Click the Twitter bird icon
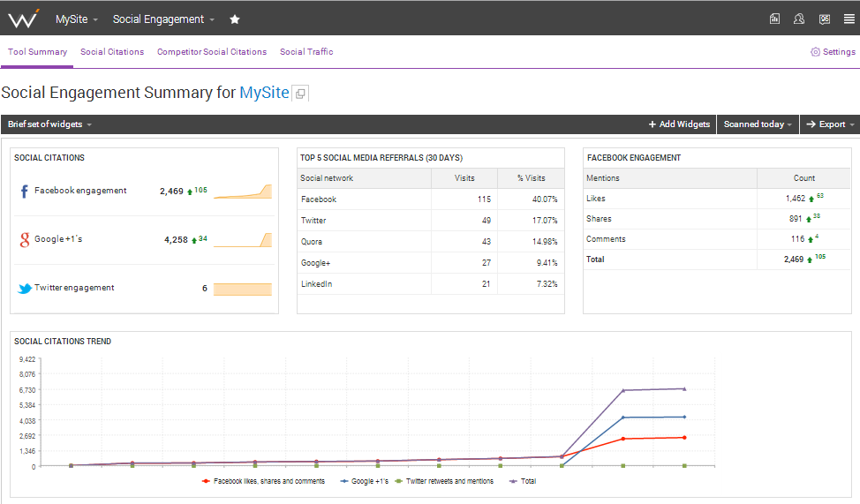 click(x=25, y=289)
